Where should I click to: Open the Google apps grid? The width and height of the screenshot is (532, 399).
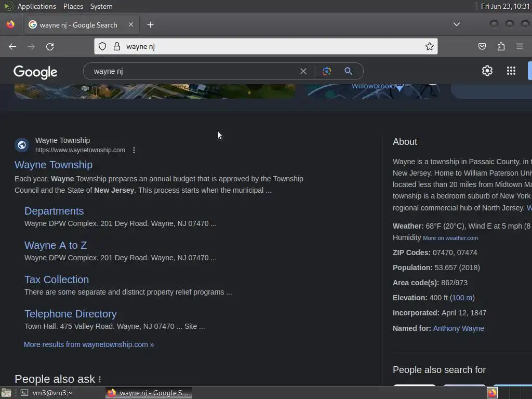(x=511, y=71)
